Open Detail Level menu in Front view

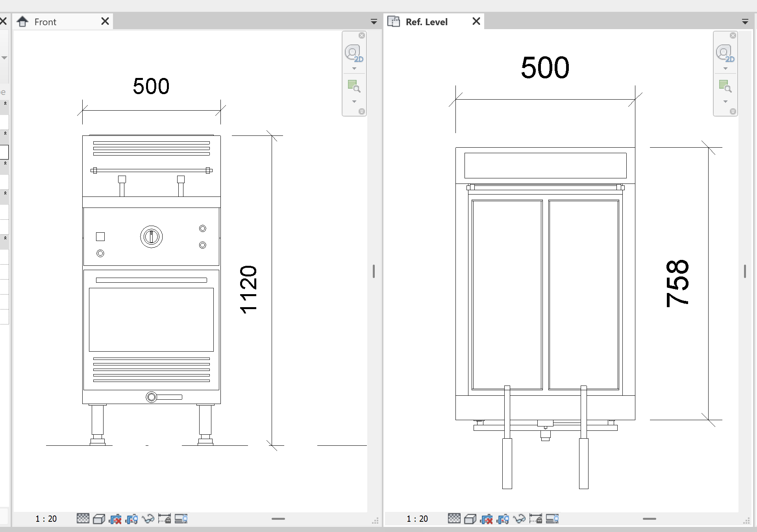(x=83, y=519)
